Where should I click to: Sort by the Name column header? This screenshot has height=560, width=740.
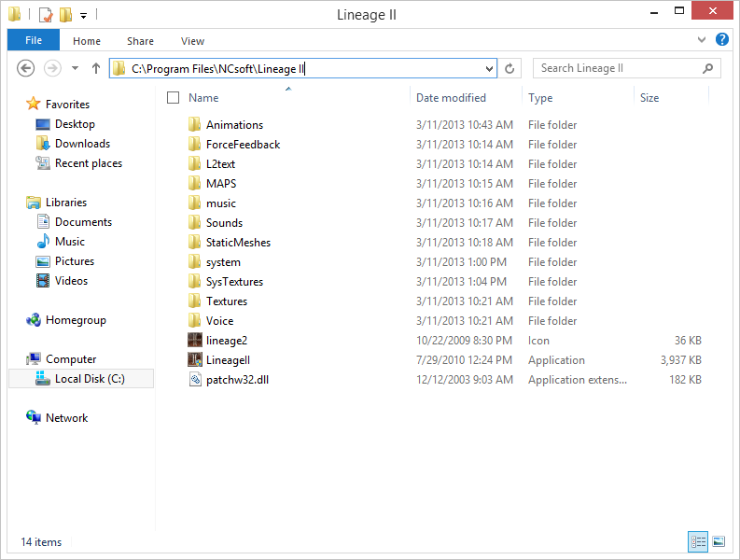click(x=203, y=98)
